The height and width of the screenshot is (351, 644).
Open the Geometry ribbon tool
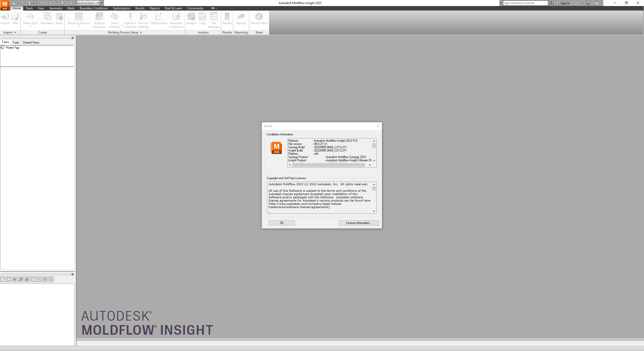[47, 19]
